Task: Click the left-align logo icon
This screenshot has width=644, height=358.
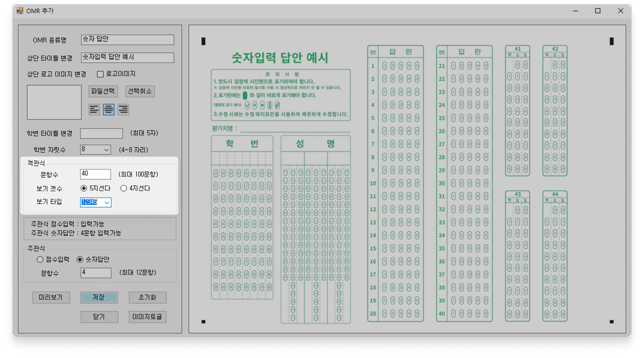Action: (94, 109)
